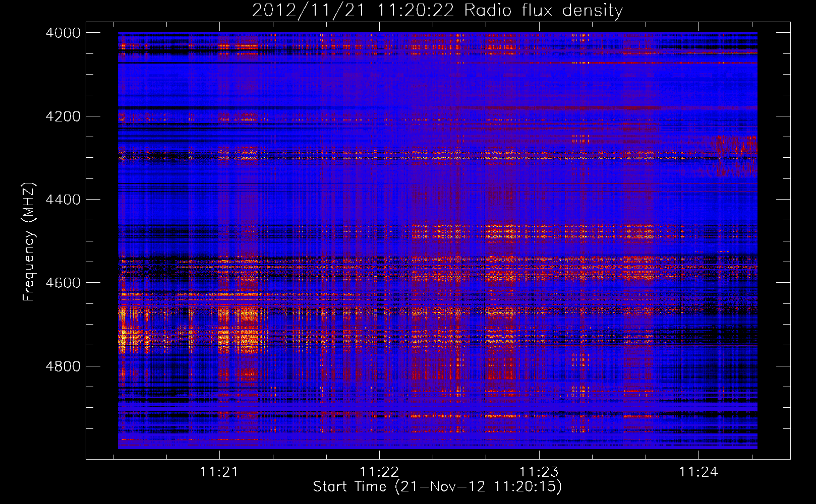816x504 pixels.
Task: Click the "Frequency (MHZ)" axis title
Action: 29,241
